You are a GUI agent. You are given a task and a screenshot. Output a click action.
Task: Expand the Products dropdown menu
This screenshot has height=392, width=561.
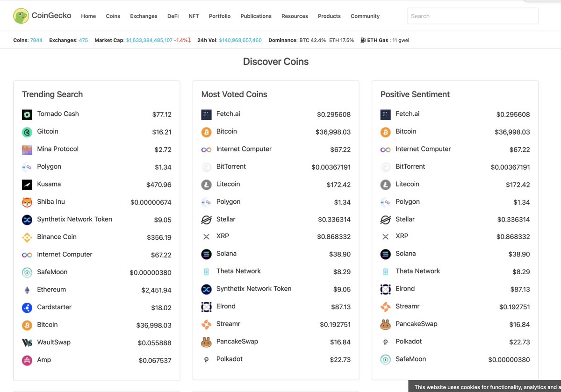tap(329, 16)
